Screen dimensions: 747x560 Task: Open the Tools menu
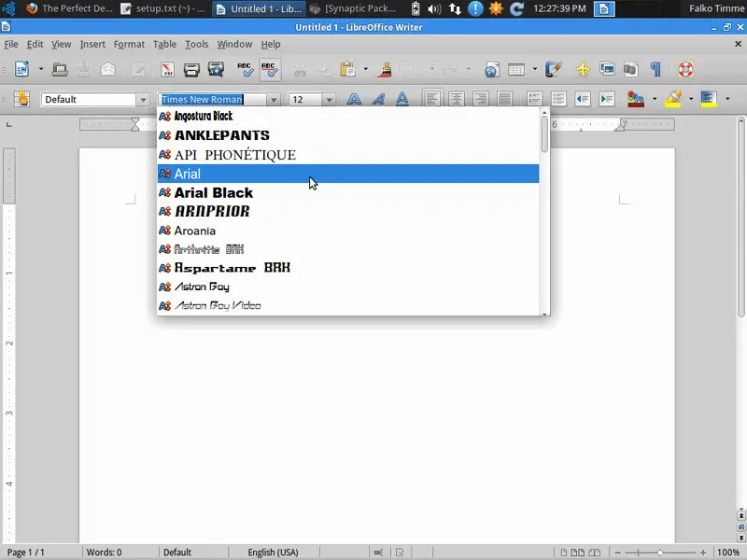[197, 44]
